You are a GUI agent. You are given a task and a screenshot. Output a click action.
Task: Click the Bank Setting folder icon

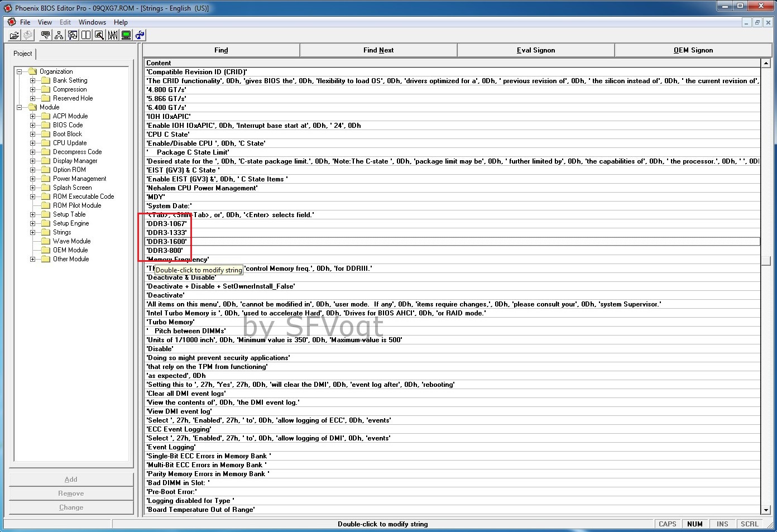point(46,80)
